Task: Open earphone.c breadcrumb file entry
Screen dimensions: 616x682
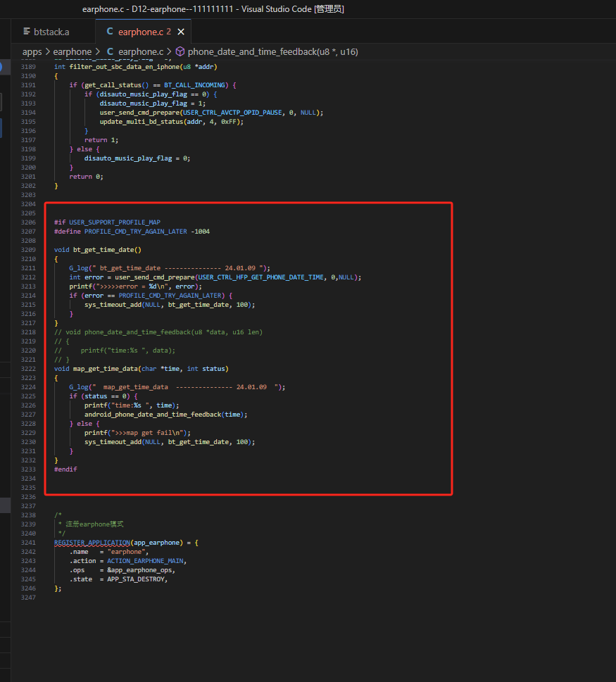Action: pos(141,52)
